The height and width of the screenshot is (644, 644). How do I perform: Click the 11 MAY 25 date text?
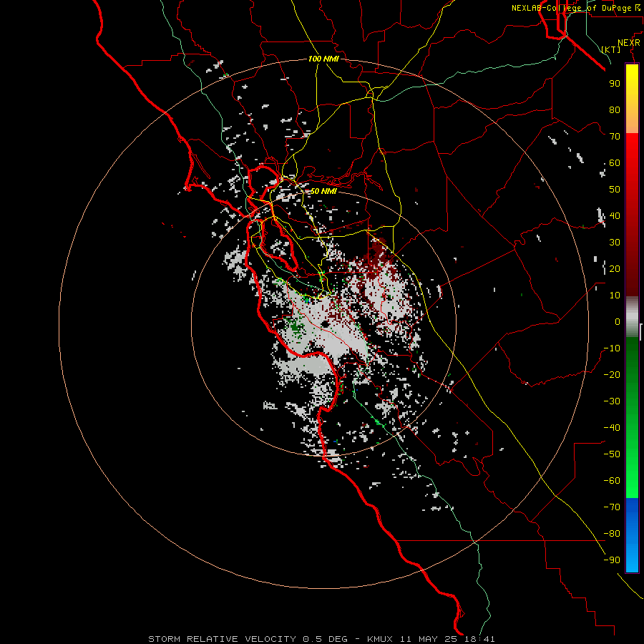(x=429, y=639)
